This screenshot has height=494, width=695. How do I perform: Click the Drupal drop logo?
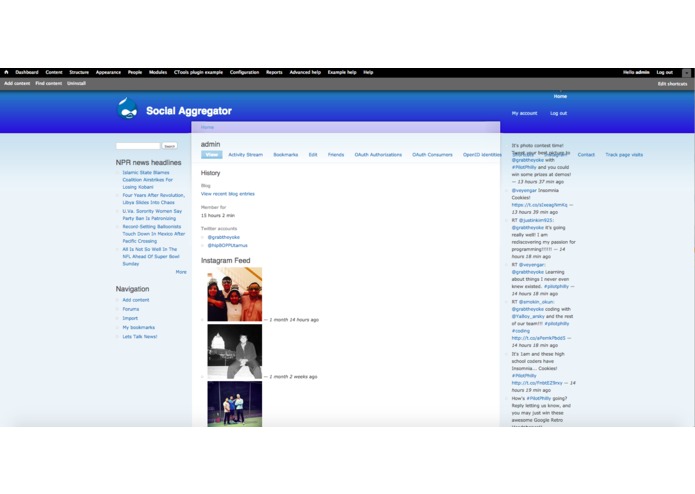[x=127, y=109]
